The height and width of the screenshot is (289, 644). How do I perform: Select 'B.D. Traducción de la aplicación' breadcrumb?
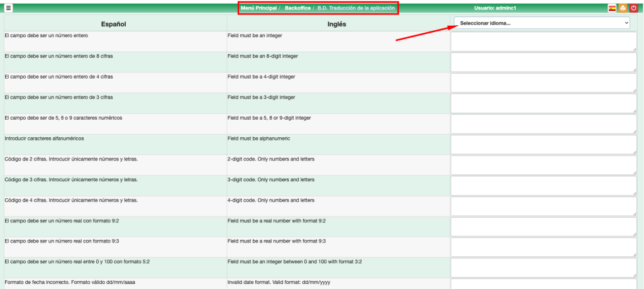[356, 8]
